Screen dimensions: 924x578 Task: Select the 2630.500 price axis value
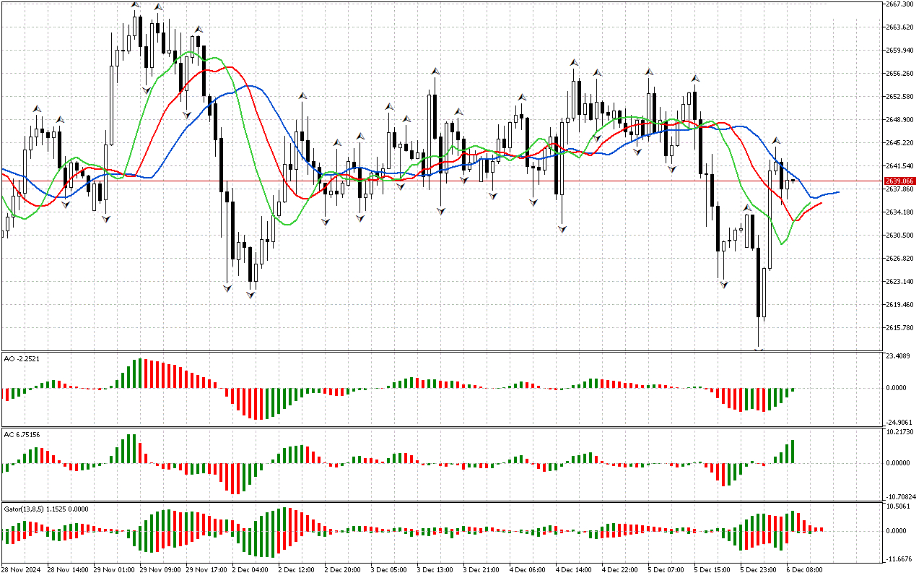901,236
